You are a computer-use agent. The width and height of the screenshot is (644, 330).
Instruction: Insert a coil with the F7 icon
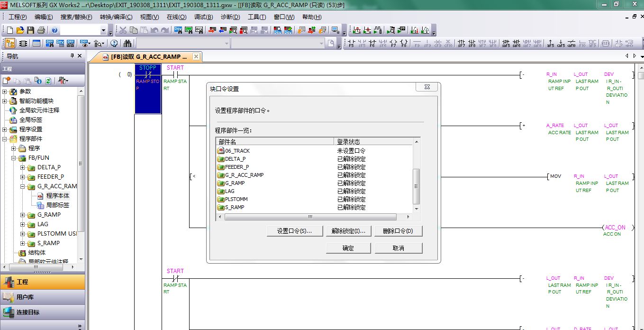393,44
